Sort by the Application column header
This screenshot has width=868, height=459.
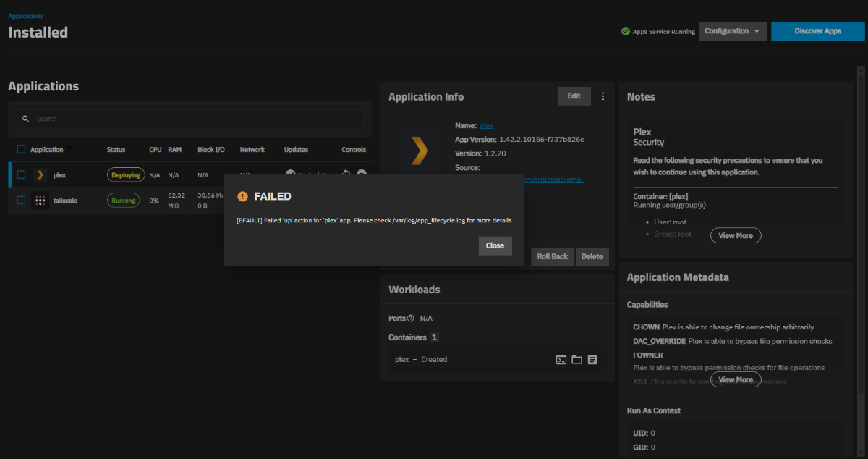pos(47,150)
